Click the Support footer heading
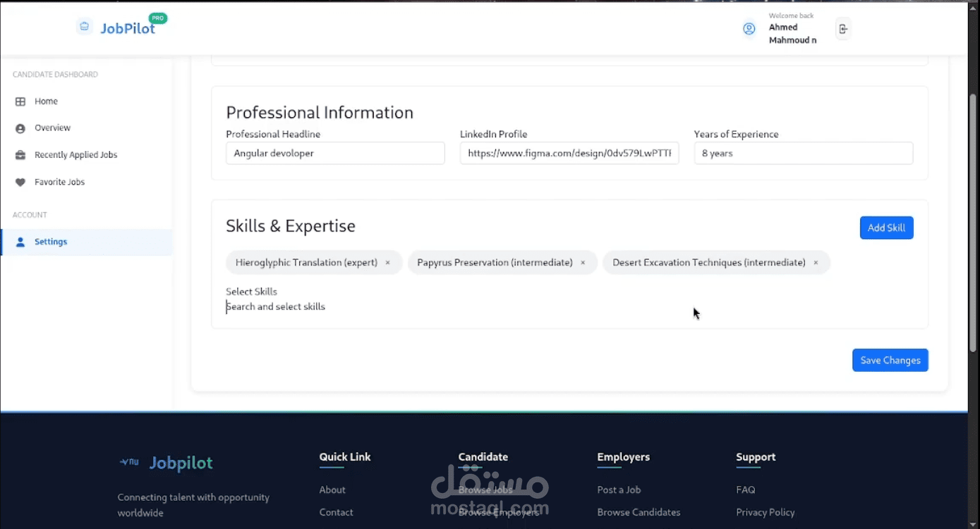980x529 pixels. [x=756, y=457]
